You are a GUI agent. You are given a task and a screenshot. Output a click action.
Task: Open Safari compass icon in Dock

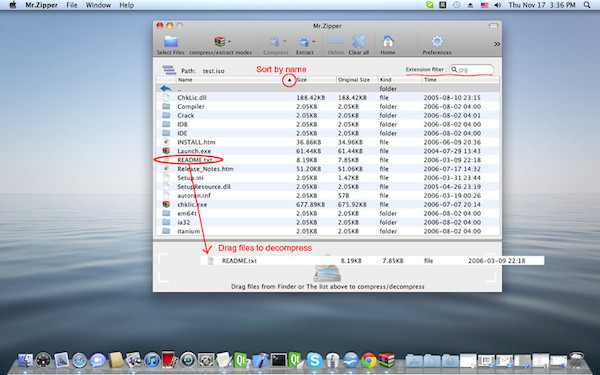(80, 360)
